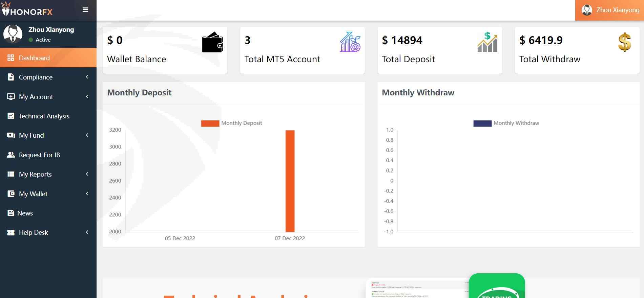Open Technical Analysis from sidebar
Screen dimensions: 644x298
48,116
